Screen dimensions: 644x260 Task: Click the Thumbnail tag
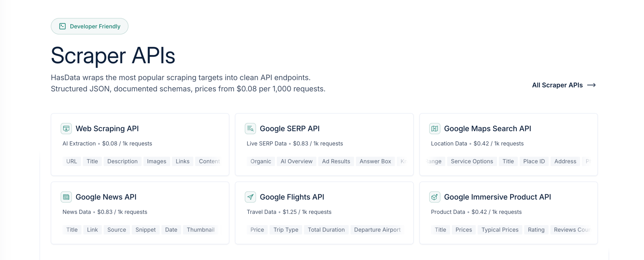click(201, 230)
